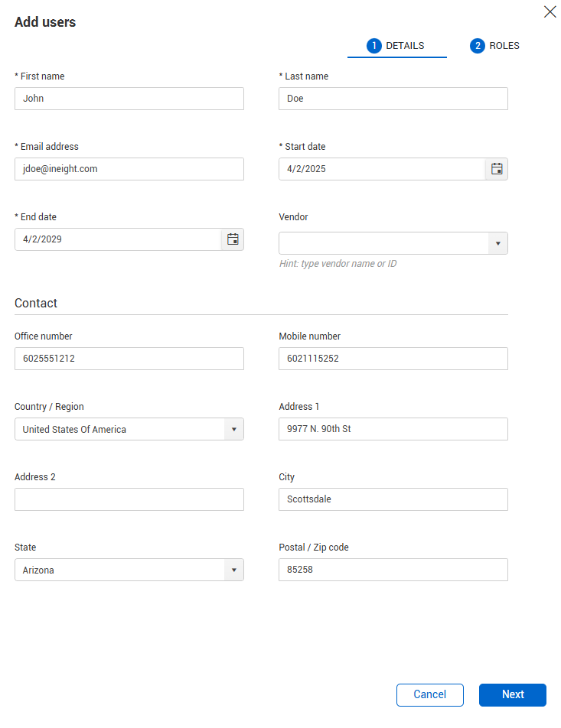Click the Postal / Zip code field

(x=393, y=570)
